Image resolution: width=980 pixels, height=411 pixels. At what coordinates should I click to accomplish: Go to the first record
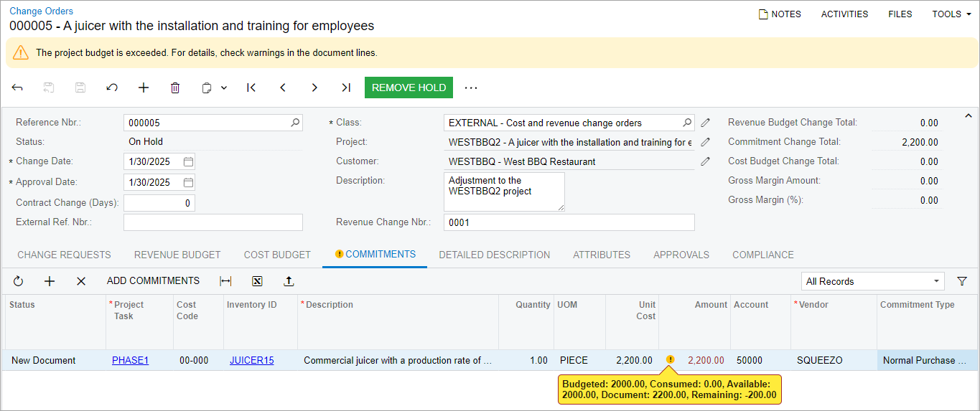pyautogui.click(x=251, y=88)
